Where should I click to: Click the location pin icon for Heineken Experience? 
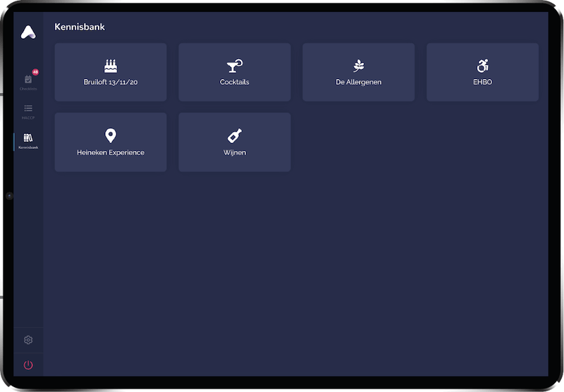111,135
